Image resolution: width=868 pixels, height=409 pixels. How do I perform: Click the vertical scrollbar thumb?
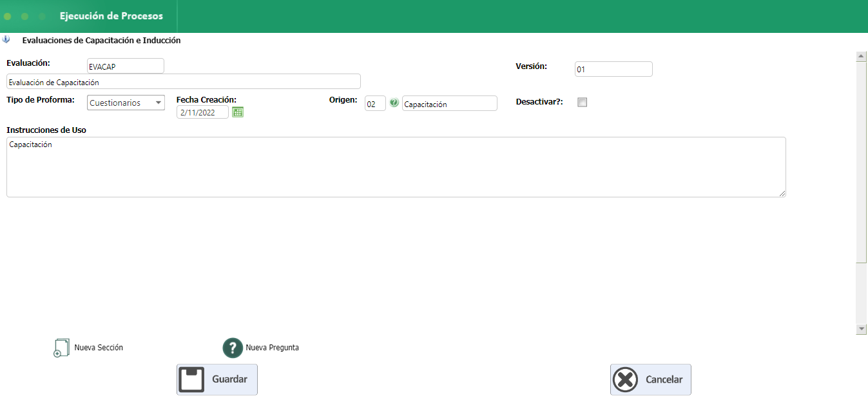coord(862,162)
